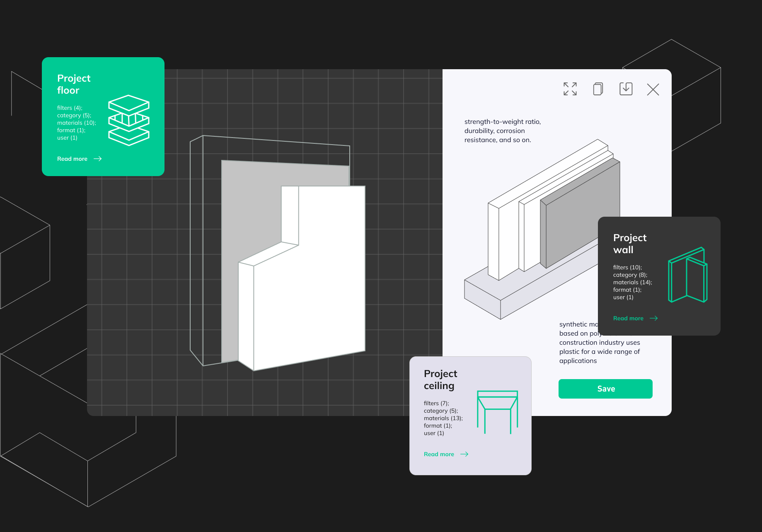Click the arrow next to wall Read more
Viewport: 762px width, 532px height.
(x=654, y=318)
